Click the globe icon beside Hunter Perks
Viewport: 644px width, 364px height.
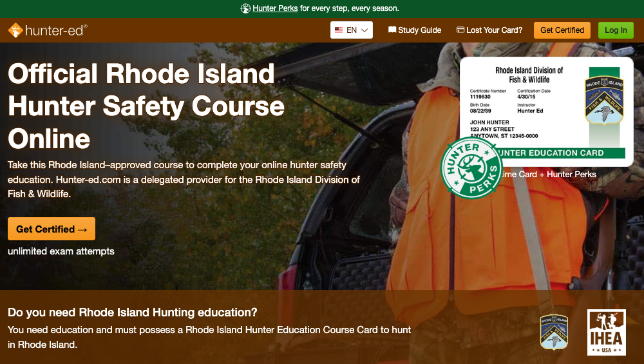coord(245,8)
